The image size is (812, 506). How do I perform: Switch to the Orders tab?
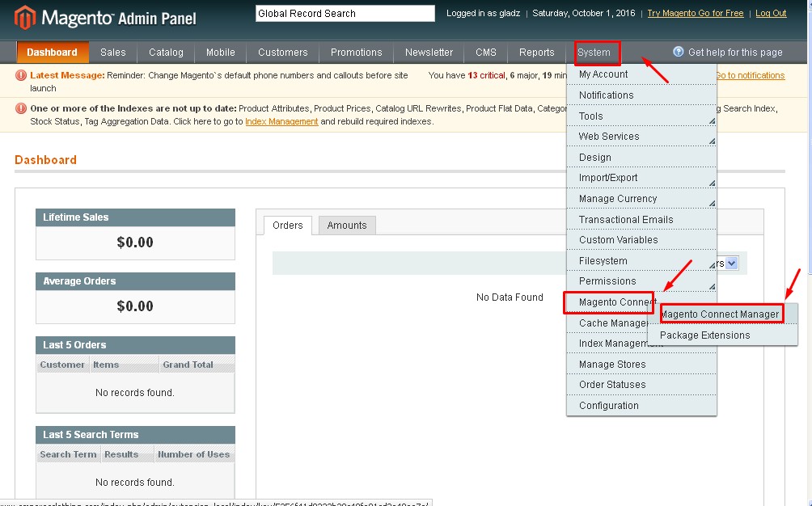(287, 225)
